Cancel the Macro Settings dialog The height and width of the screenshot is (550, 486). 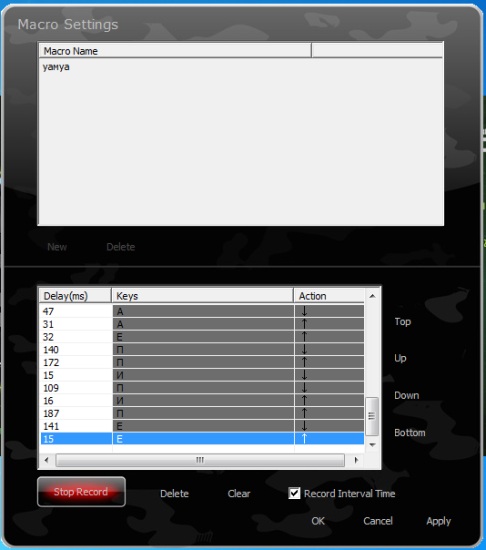click(x=378, y=521)
